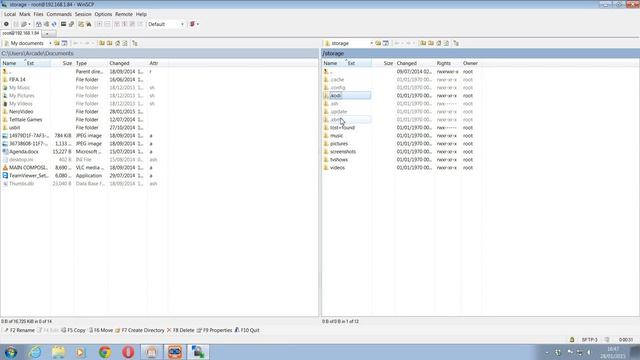Click the open terminal console icon
The height and width of the screenshot is (360, 640).
click(x=63, y=24)
